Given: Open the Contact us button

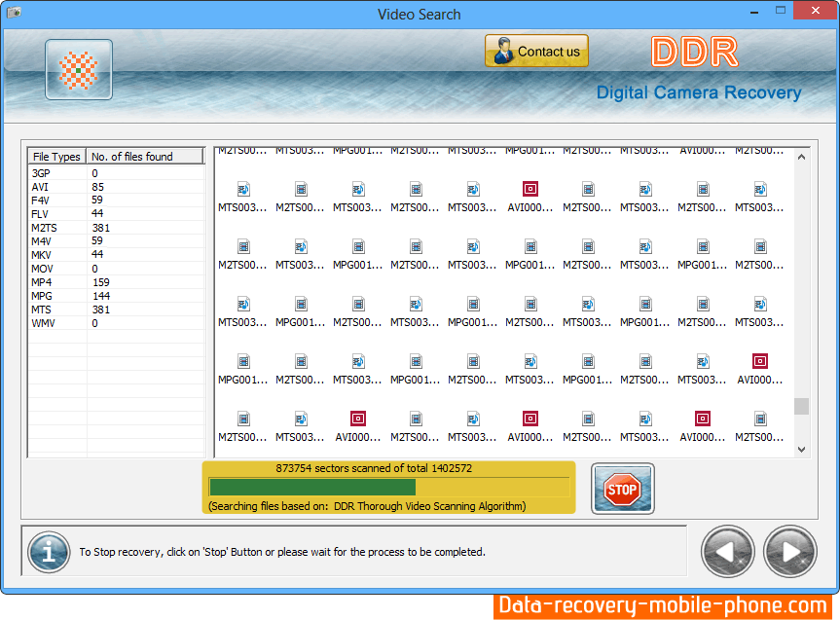Looking at the screenshot, I should [x=536, y=51].
